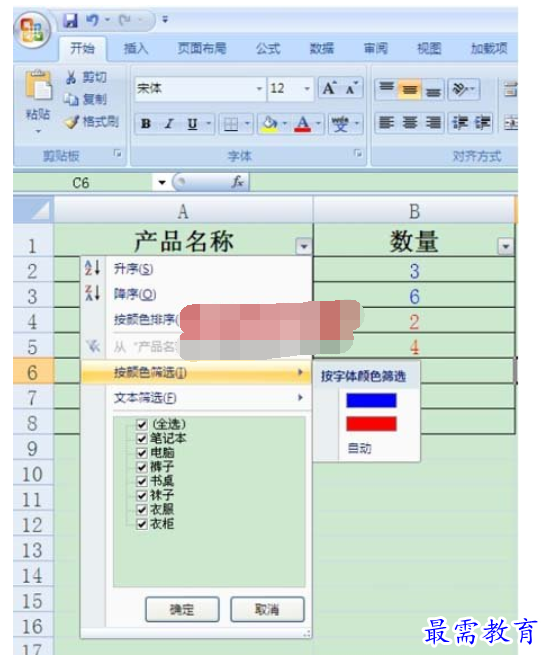The width and height of the screenshot is (546, 663).
Task: Uncheck 裤子 in filter list
Action: point(142,467)
